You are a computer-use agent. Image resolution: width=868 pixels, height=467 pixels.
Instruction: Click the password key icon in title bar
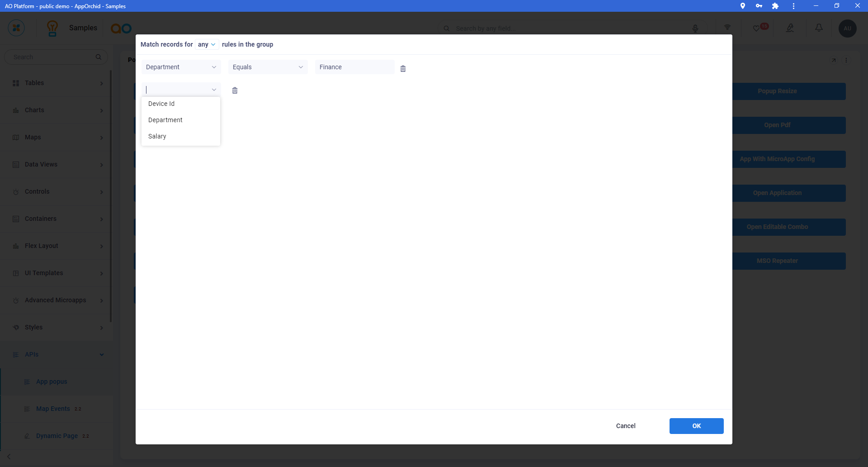[x=759, y=6]
